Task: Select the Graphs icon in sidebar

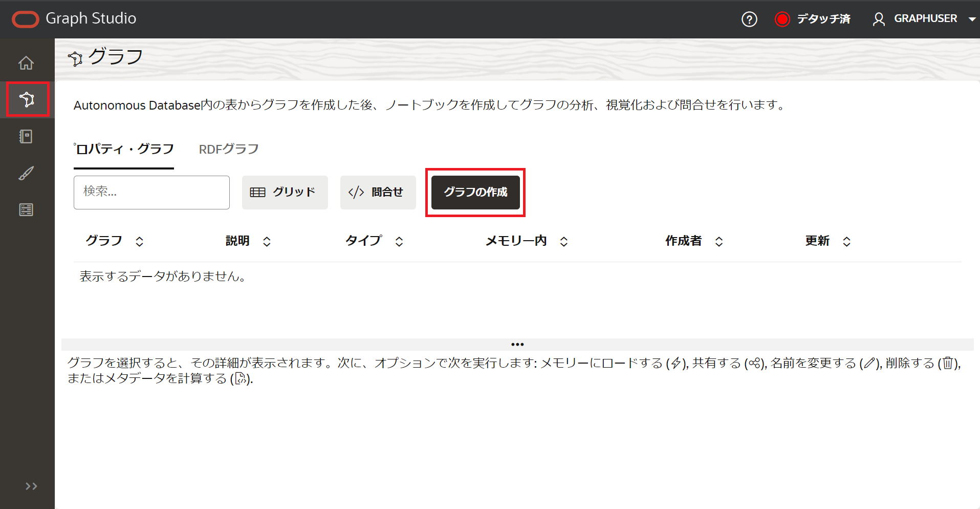Action: click(x=26, y=99)
